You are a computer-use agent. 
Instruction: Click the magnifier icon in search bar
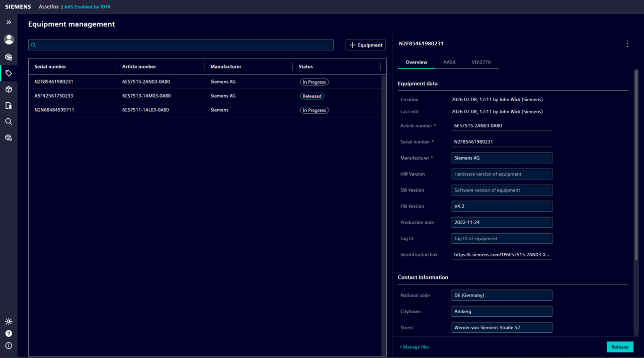[x=34, y=45]
